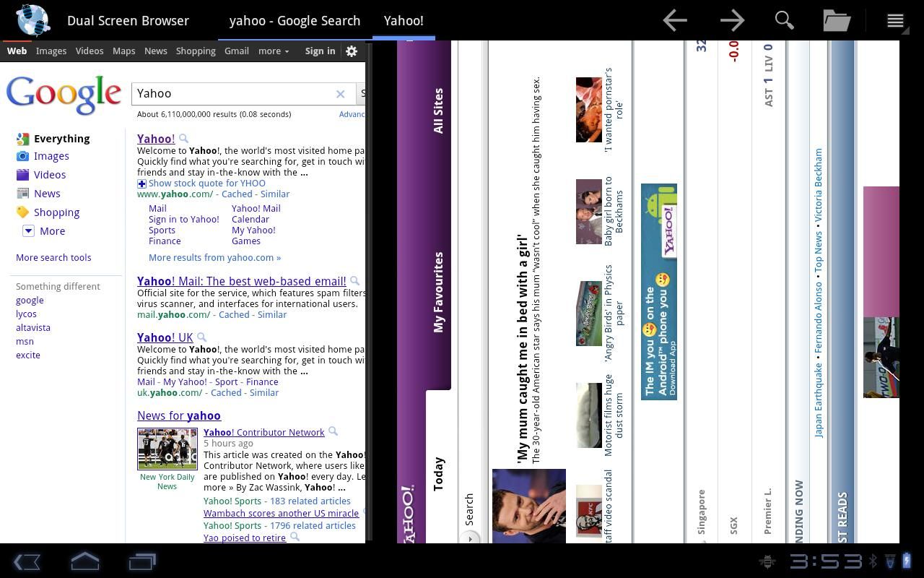This screenshot has height=578, width=924.
Task: Switch to the 'yahoo - Google Search' tab
Action: (295, 20)
